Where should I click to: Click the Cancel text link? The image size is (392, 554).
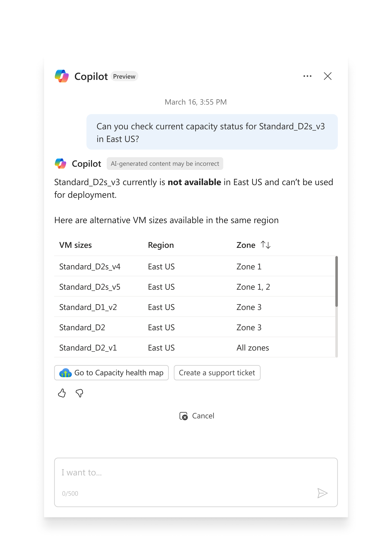click(x=203, y=416)
